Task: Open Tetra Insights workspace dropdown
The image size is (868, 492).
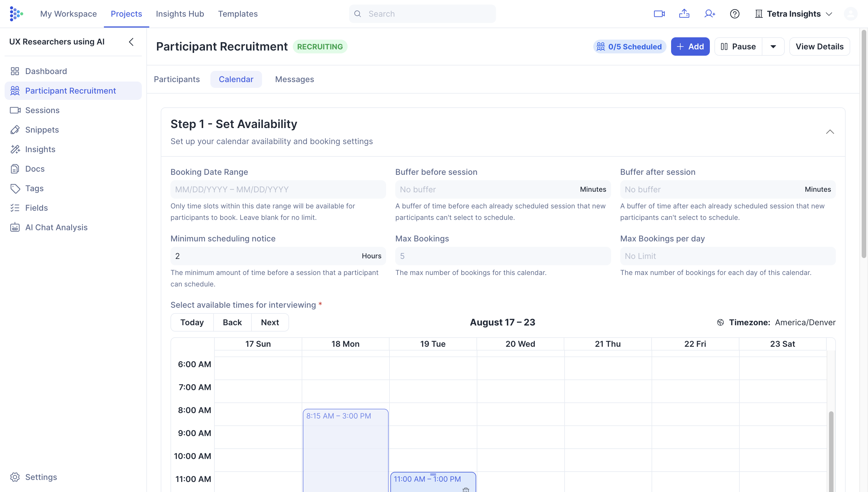Action: click(x=793, y=14)
